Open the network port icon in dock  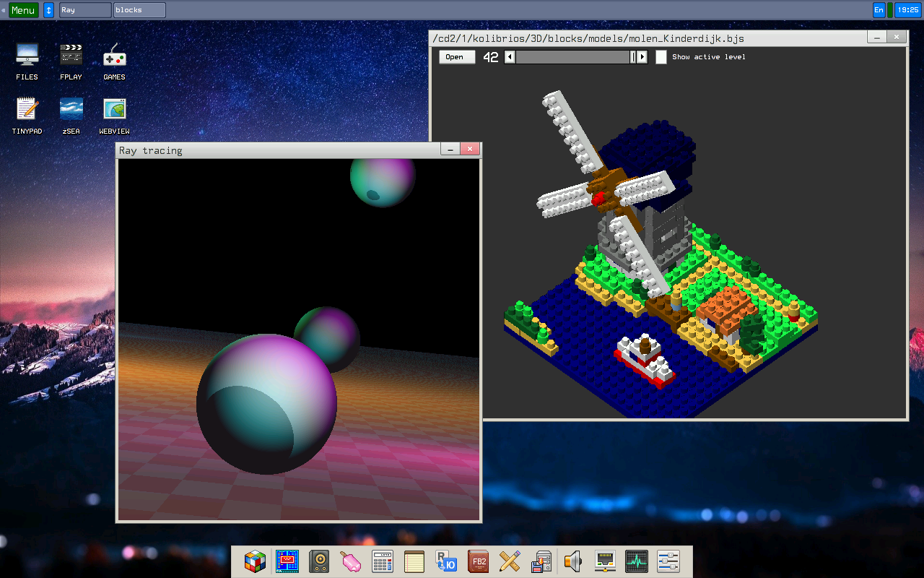(x=605, y=561)
